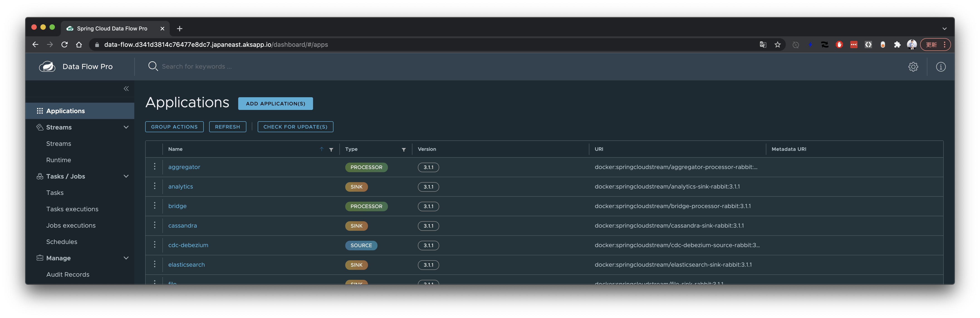The image size is (980, 318).
Task: Click the Check for Update(s) button
Action: (295, 127)
